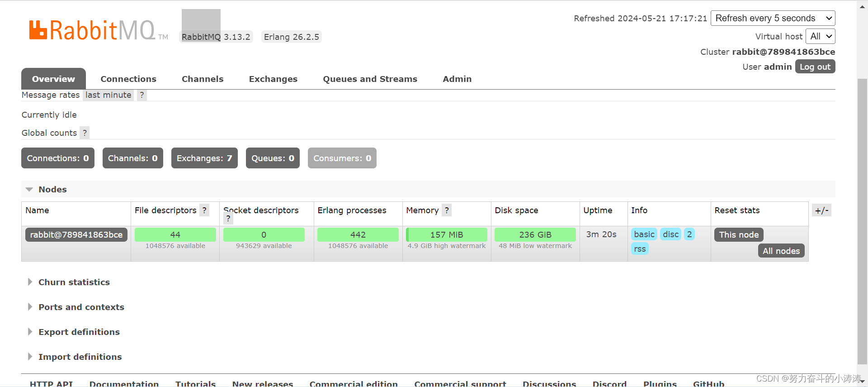Open Queues and Streams tab
The height and width of the screenshot is (387, 868).
(x=370, y=79)
